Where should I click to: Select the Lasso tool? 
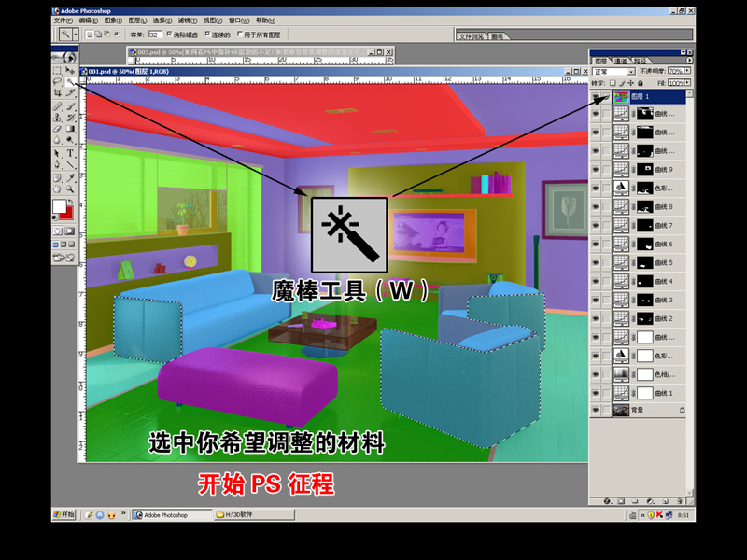(x=57, y=81)
